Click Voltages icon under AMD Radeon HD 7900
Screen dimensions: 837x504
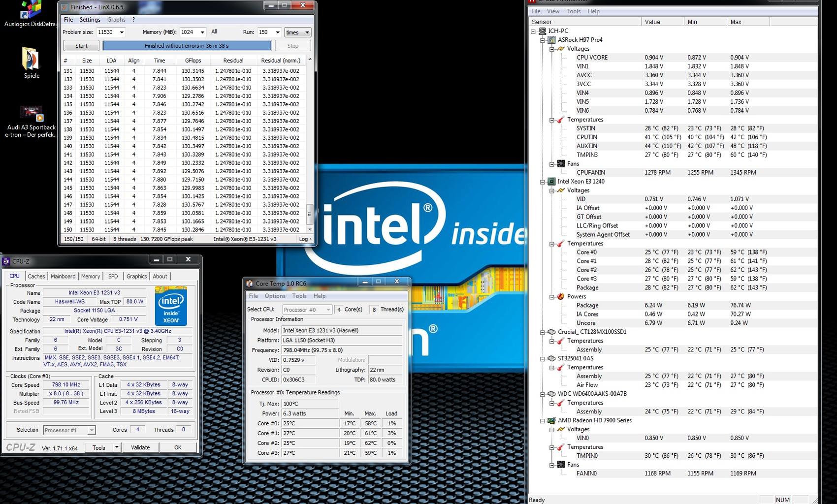560,430
